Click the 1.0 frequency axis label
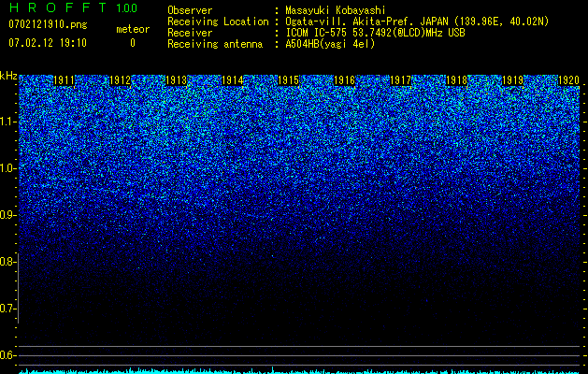This screenshot has width=588, height=374. 7,168
